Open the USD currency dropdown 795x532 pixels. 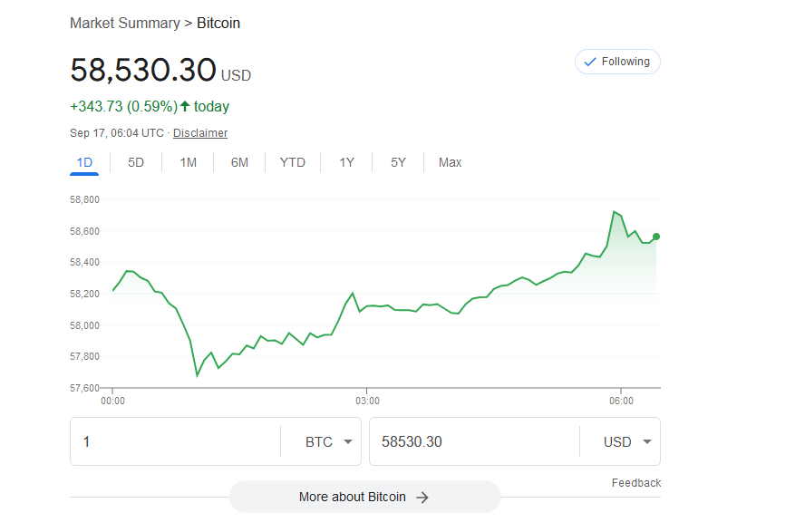(x=627, y=441)
